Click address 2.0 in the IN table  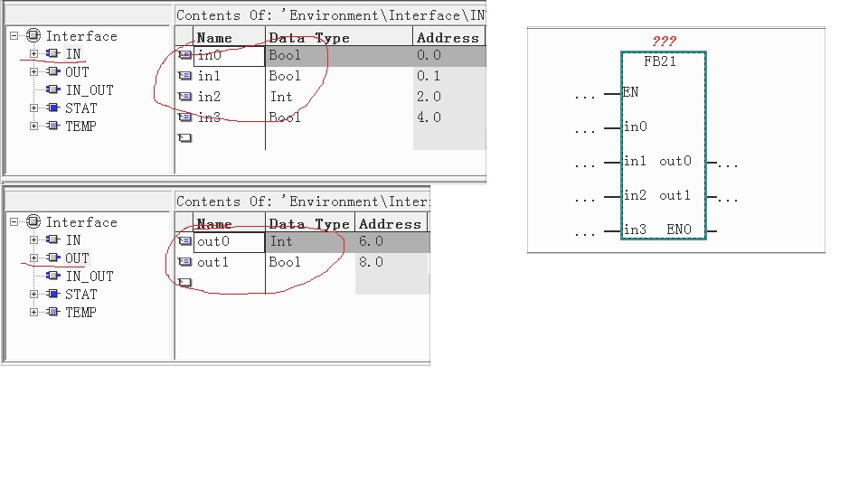(429, 97)
